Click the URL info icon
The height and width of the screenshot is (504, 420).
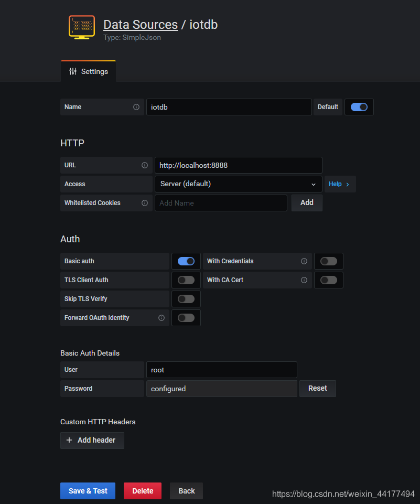pyautogui.click(x=145, y=165)
